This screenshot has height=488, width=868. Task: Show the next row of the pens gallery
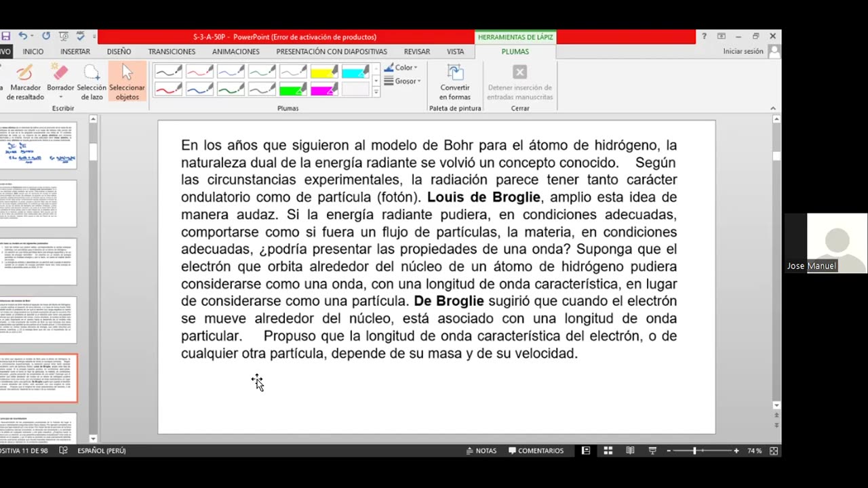tap(376, 81)
